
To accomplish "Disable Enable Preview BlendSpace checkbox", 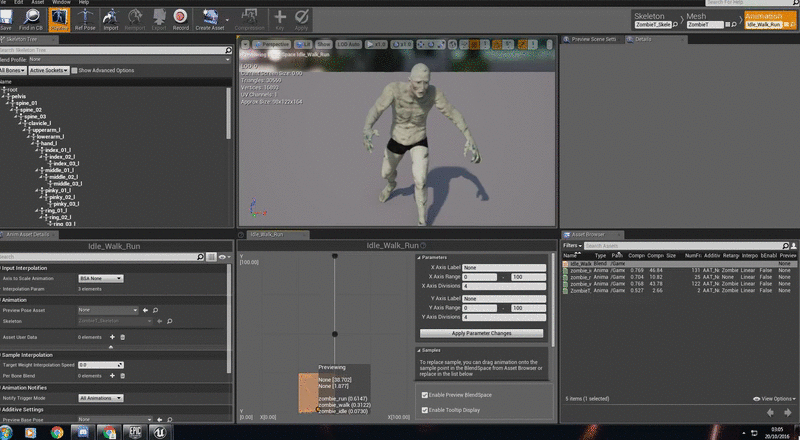I will click(x=424, y=396).
